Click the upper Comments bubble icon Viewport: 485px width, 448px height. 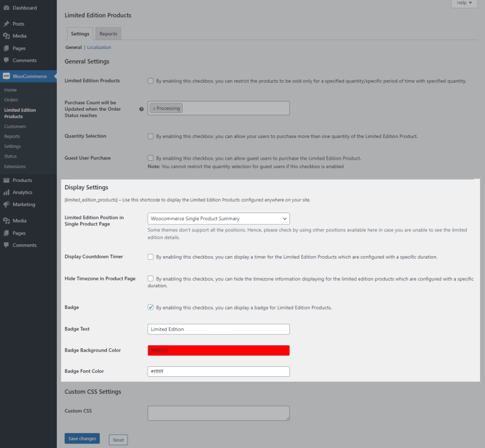coord(6,60)
